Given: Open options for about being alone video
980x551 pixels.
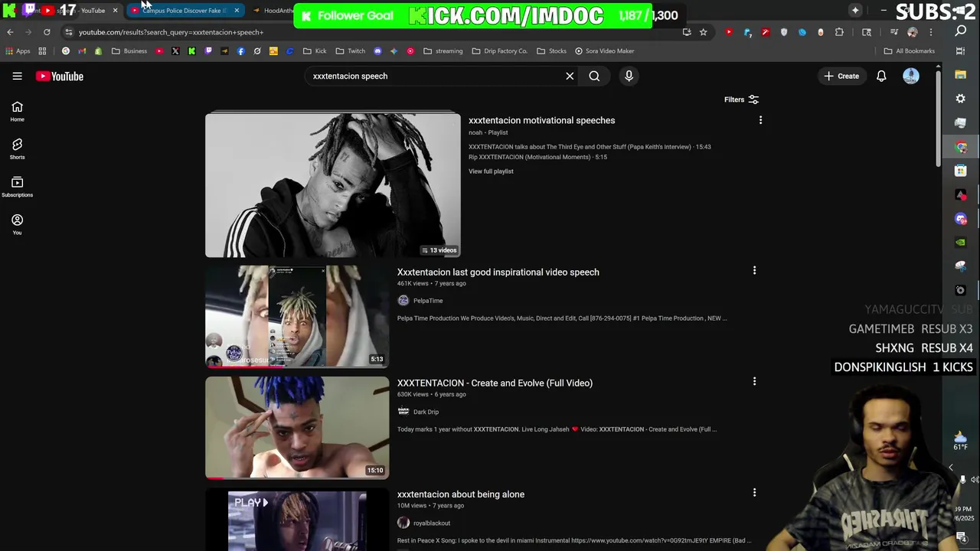Looking at the screenshot, I should coord(754,493).
